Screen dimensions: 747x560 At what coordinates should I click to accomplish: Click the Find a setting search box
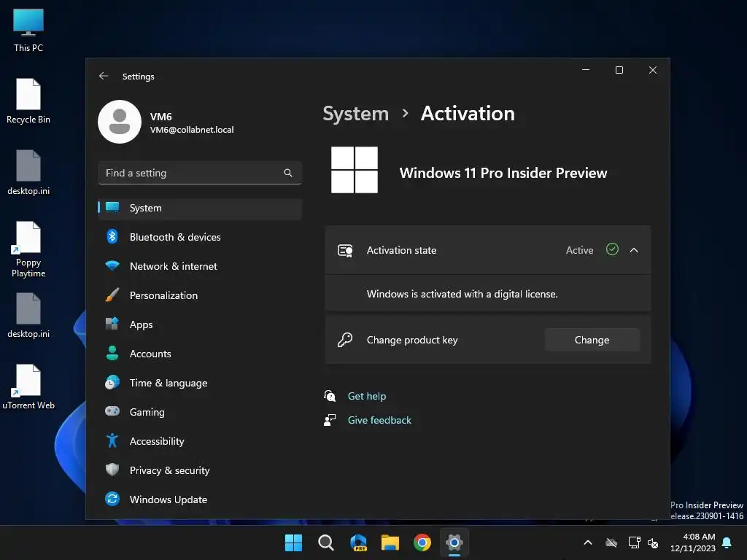(200, 173)
